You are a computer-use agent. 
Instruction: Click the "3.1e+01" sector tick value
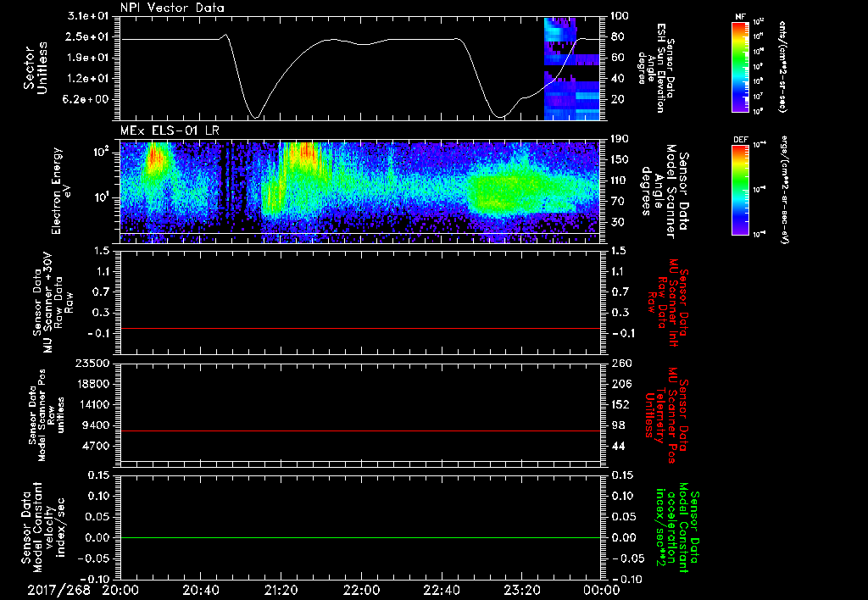pos(88,16)
